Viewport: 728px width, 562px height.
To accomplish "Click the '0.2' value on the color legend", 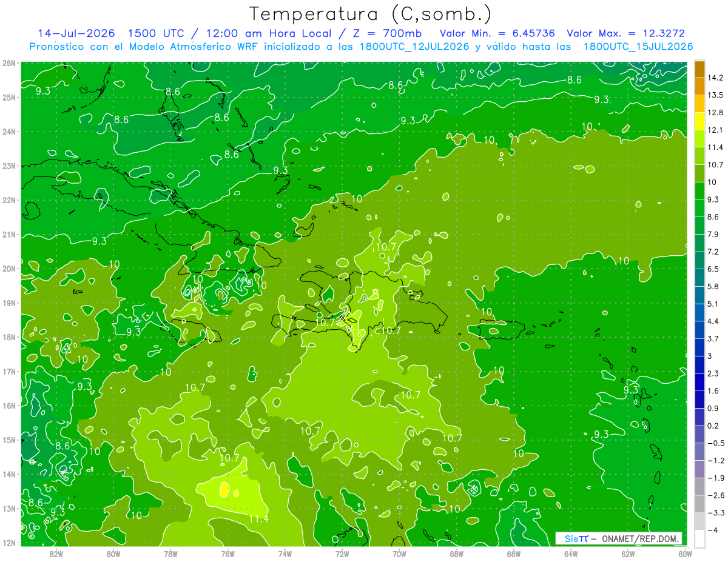I will pyautogui.click(x=713, y=426).
